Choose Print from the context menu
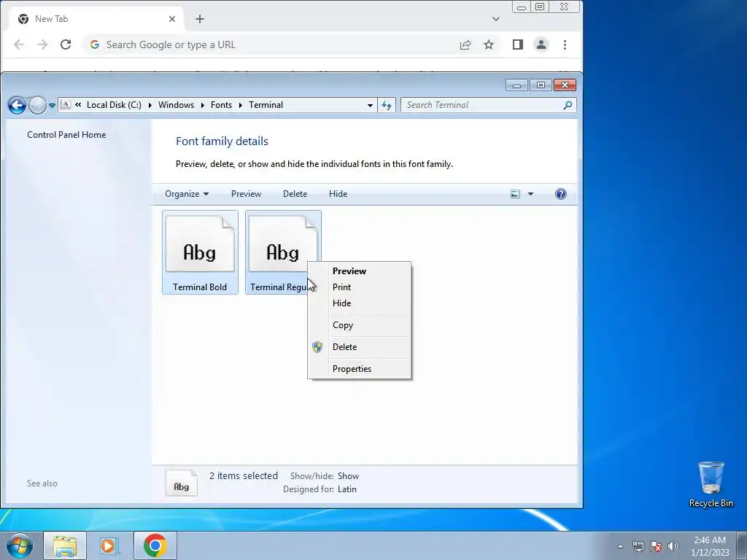This screenshot has width=747, height=560. click(x=341, y=287)
